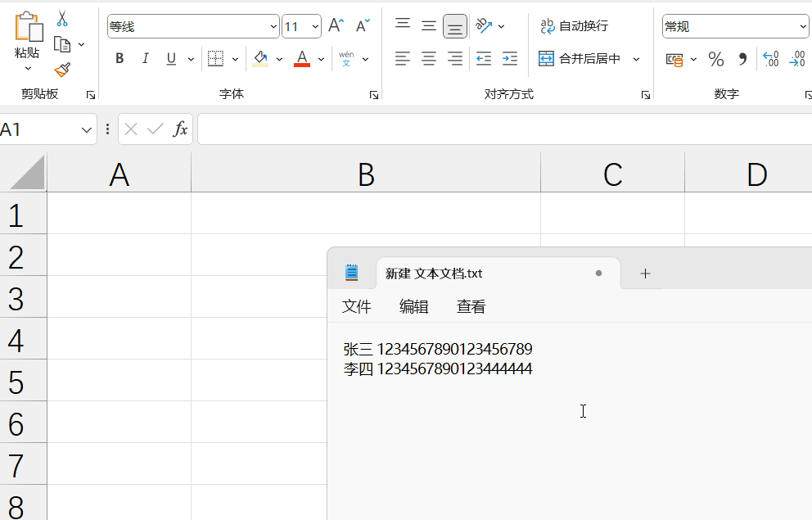Apply fill color bucket

click(x=260, y=58)
